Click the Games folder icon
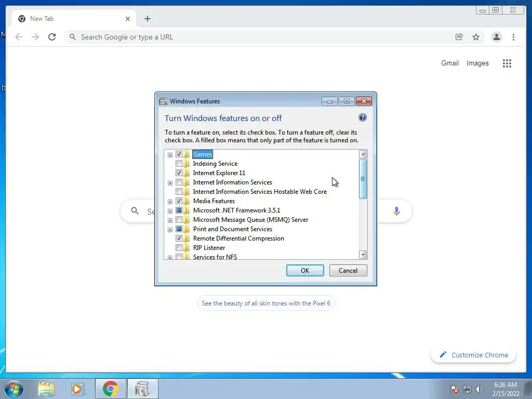532x399 pixels. click(187, 154)
